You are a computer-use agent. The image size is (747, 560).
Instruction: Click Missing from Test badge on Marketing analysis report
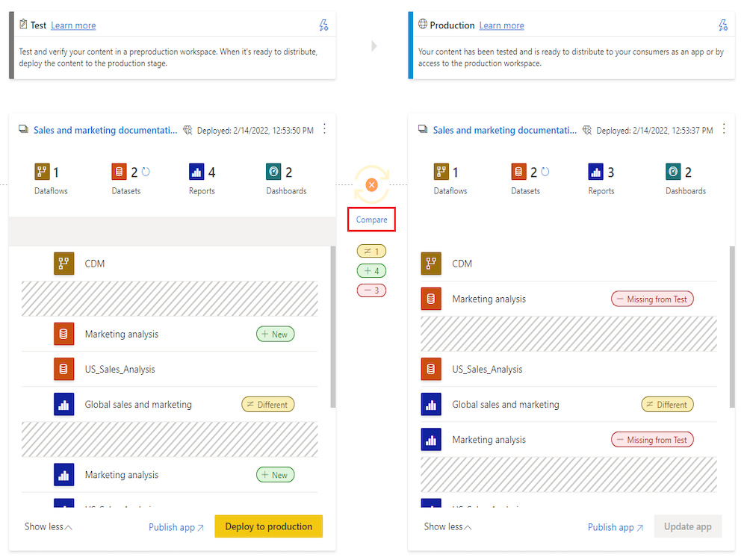(x=652, y=440)
